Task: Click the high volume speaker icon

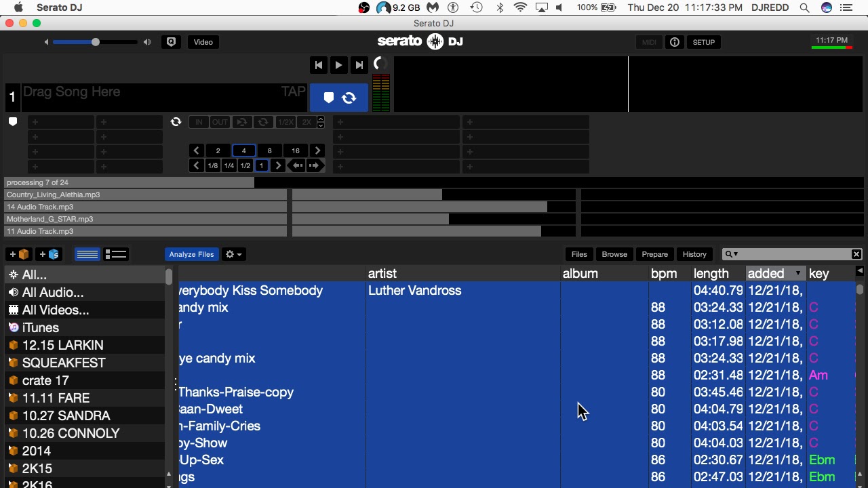Action: 147,42
